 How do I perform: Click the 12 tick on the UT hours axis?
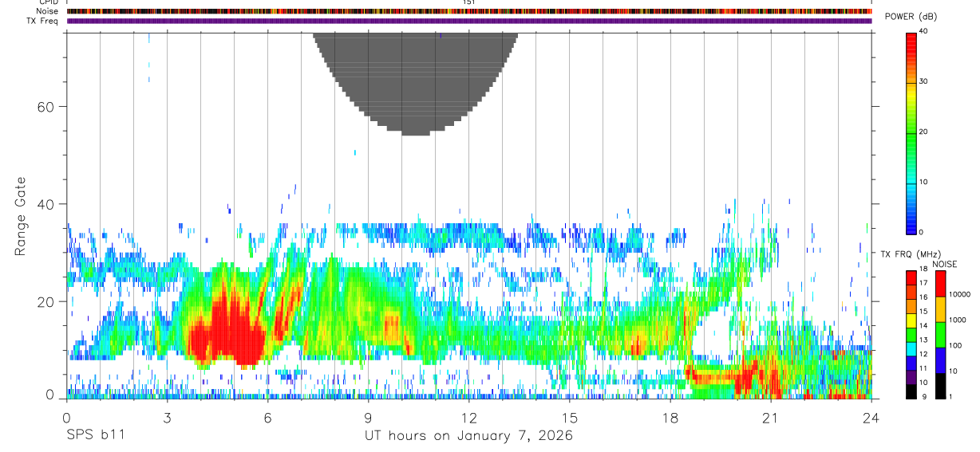(468, 417)
